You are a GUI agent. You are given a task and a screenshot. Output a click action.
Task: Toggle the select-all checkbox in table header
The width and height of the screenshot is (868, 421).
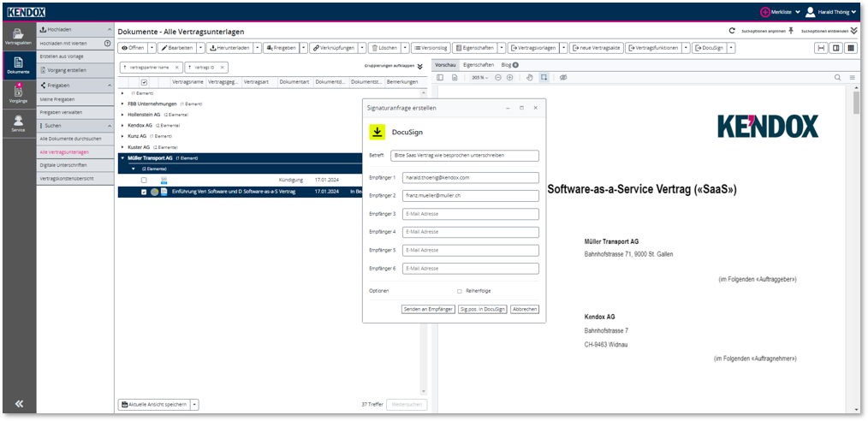144,82
